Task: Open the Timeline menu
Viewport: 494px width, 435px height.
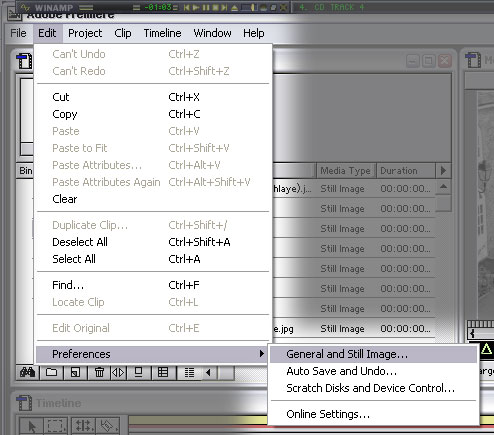Action: pyautogui.click(x=162, y=33)
